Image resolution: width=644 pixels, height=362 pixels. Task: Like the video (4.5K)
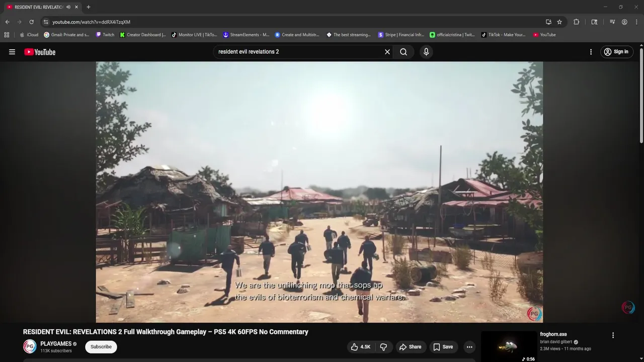pyautogui.click(x=361, y=347)
